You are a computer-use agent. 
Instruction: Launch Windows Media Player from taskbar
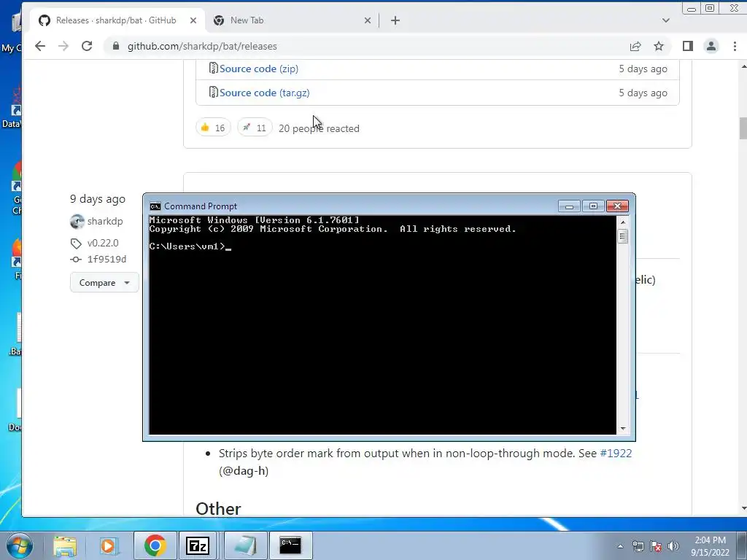[108, 545]
